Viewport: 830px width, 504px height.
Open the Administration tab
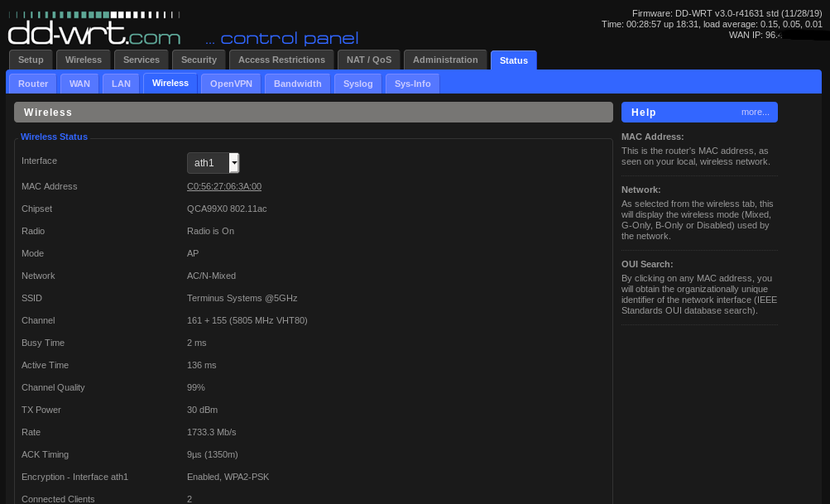coord(445,60)
